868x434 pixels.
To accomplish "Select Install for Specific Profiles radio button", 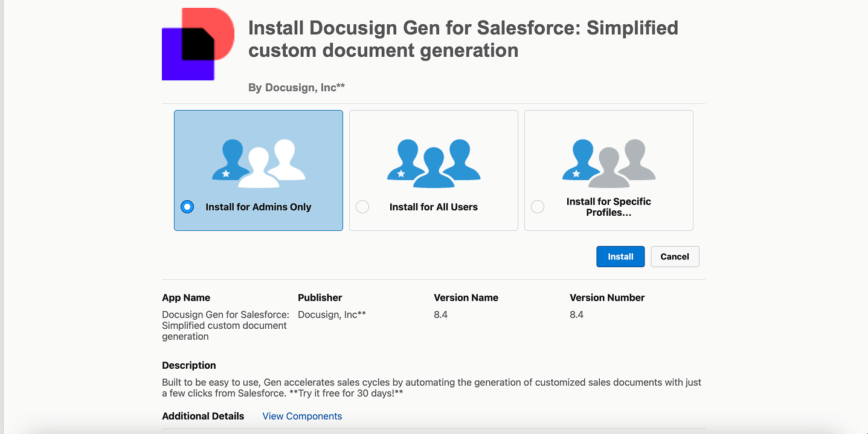I will tap(538, 207).
